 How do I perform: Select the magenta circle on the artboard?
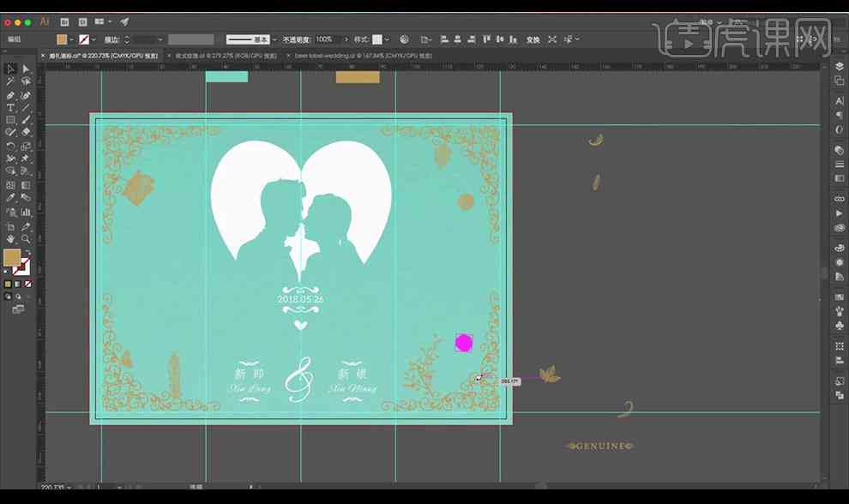pos(464,343)
